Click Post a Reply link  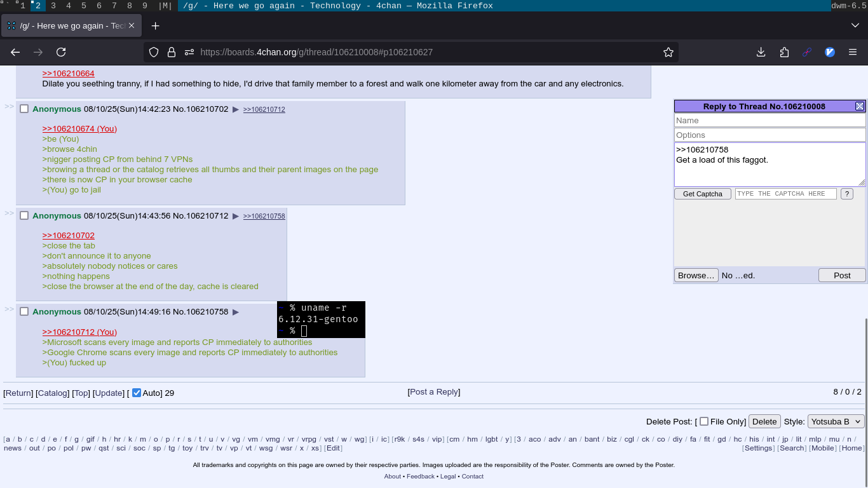click(x=434, y=391)
